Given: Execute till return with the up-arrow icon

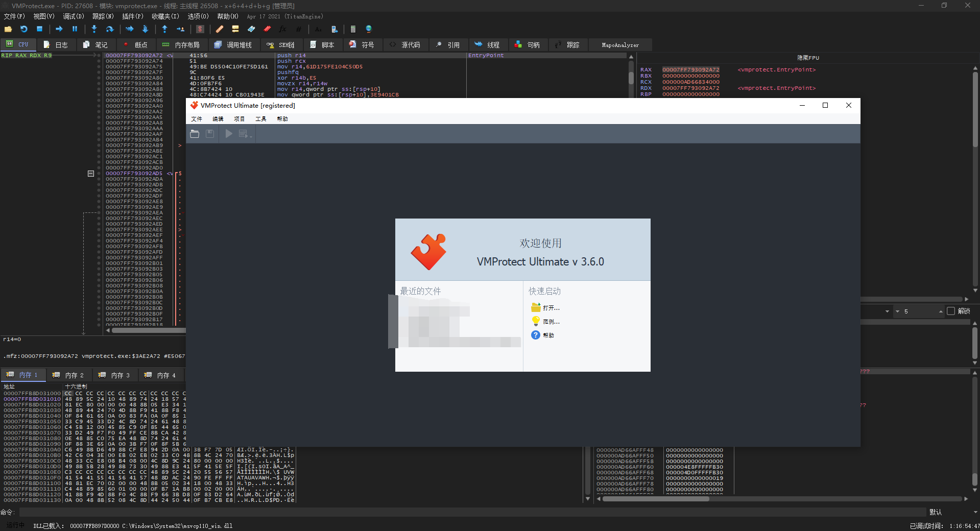Looking at the screenshot, I should coord(164,29).
